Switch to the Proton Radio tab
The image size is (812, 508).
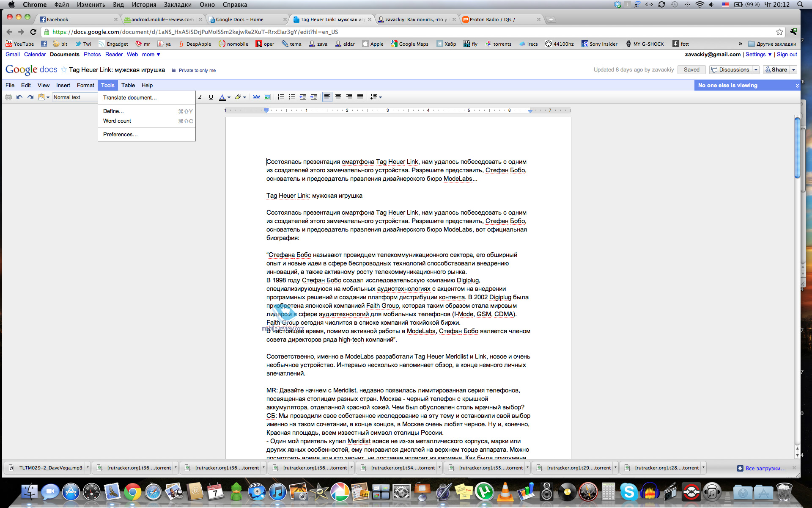pyautogui.click(x=501, y=19)
